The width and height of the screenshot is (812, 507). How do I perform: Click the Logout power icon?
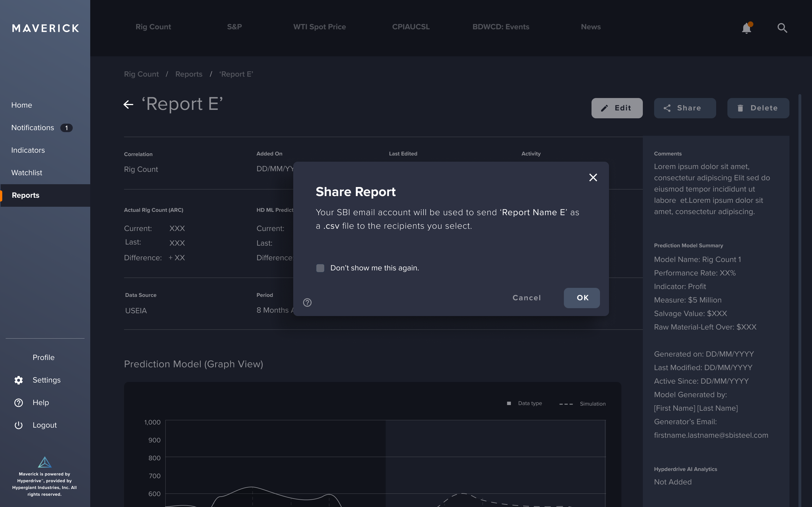click(x=18, y=425)
